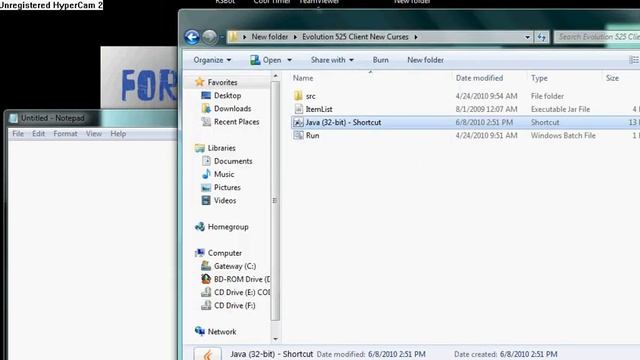Viewport: 640px width, 360px height.
Task: Click Windows Batch File type cell
Action: [563, 136]
